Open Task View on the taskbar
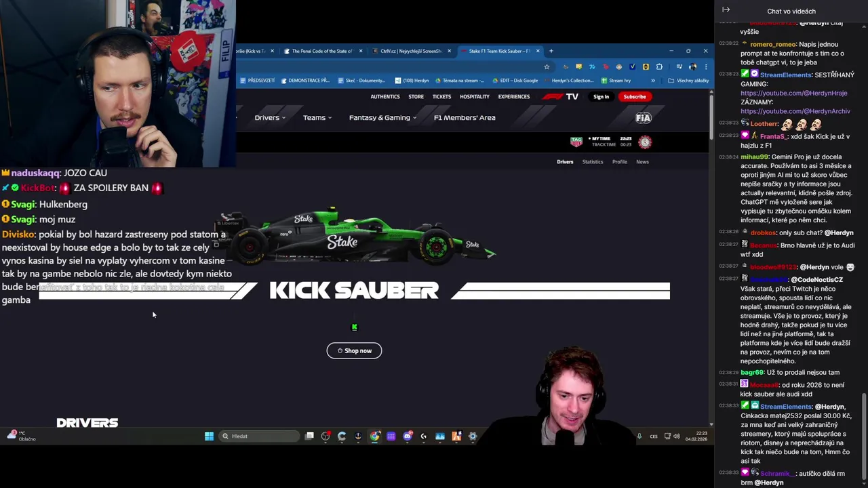 (x=309, y=436)
